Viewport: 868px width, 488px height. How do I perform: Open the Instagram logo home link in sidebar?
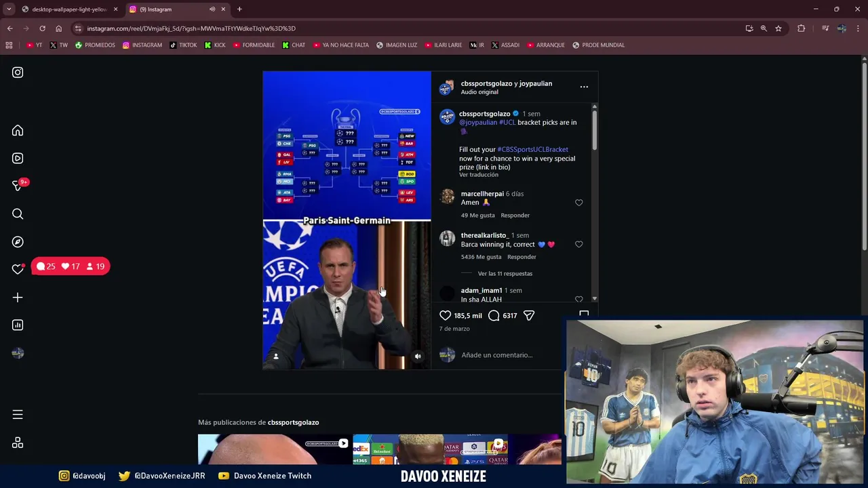[18, 73]
